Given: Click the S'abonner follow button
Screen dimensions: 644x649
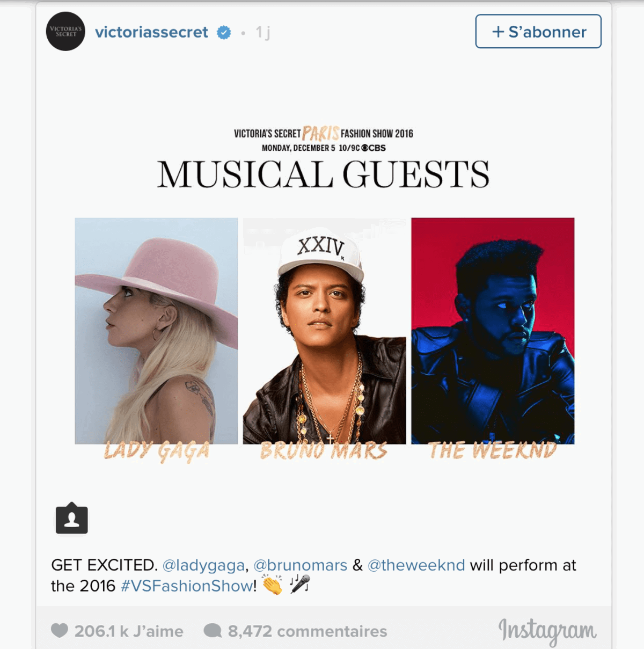Looking at the screenshot, I should [538, 31].
